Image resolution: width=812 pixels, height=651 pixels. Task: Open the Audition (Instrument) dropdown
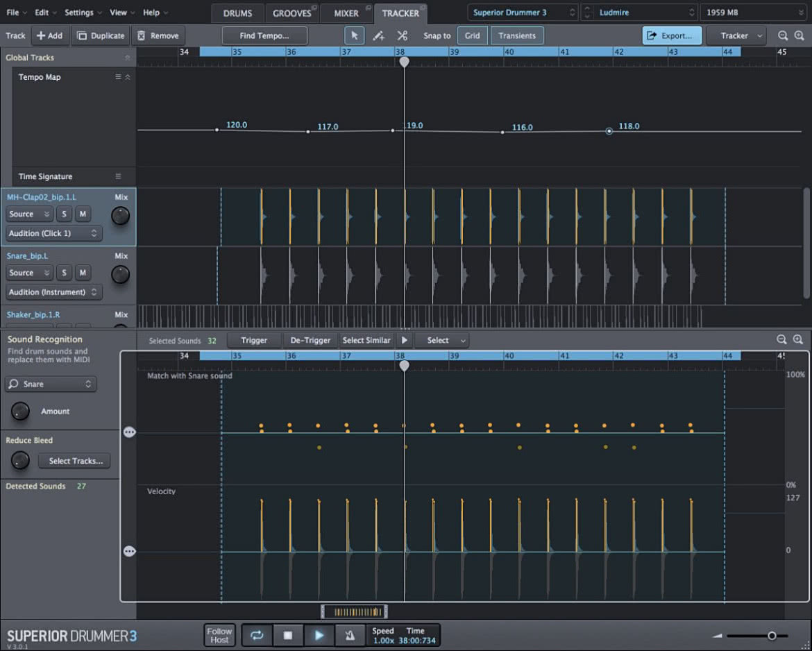54,292
